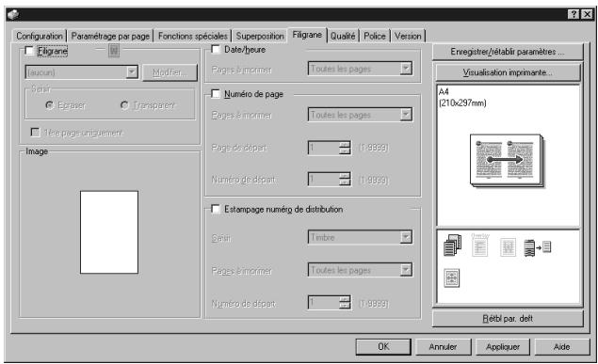Open the Police tab

click(375, 36)
